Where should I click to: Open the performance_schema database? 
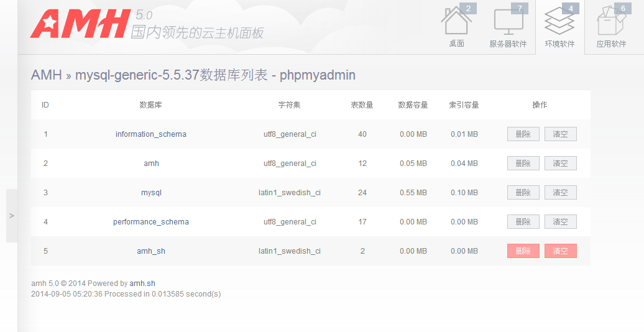[151, 222]
